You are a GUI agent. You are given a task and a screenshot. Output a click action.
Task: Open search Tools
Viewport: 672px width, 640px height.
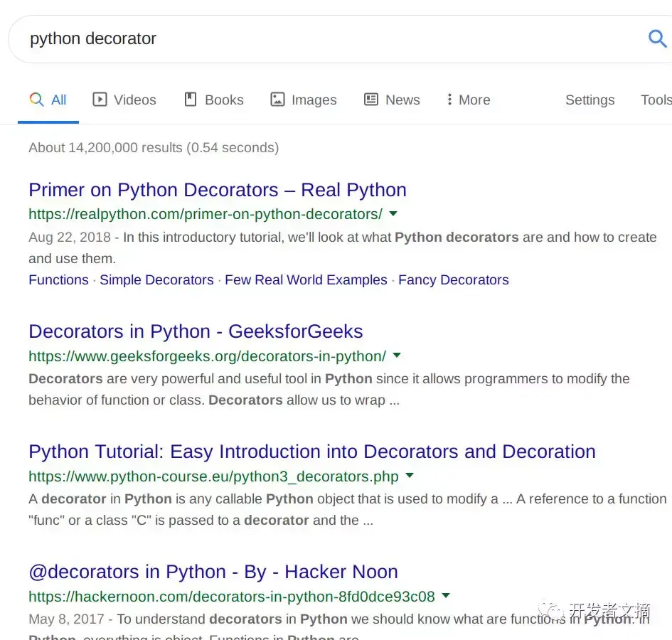pos(656,100)
